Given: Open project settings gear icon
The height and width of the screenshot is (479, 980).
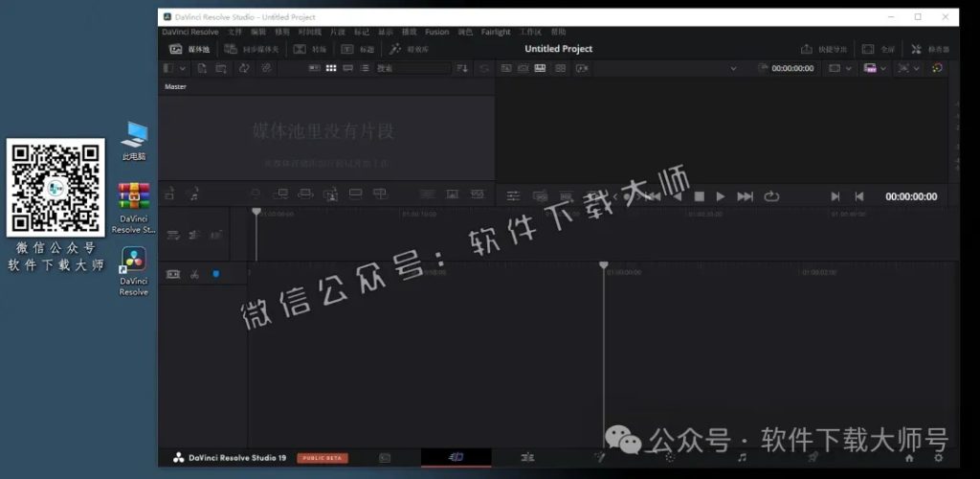Looking at the screenshot, I should [938, 458].
